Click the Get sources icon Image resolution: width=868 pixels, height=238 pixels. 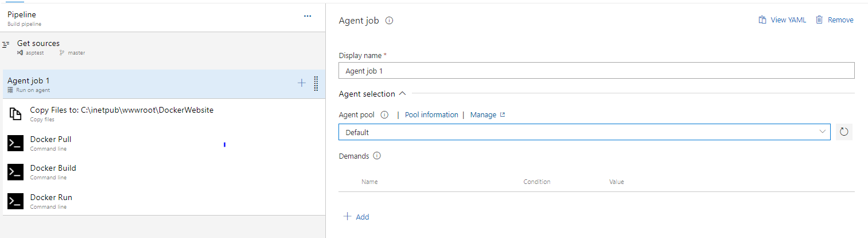6,44
